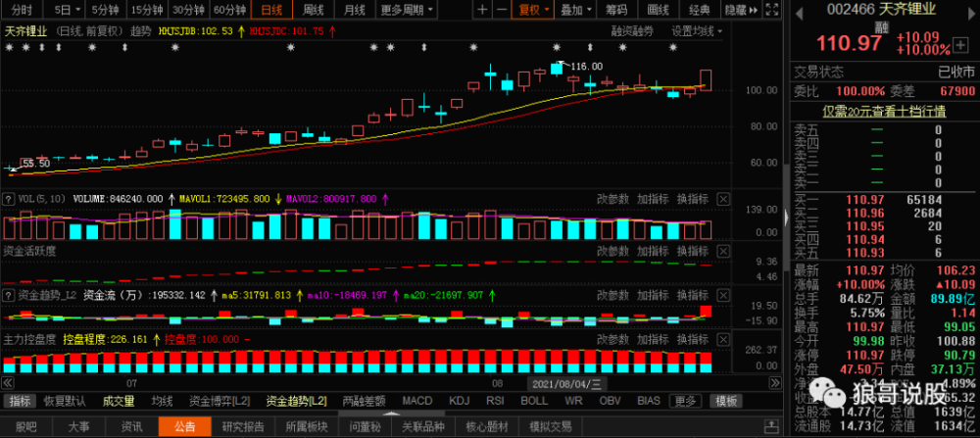Image resolution: width=980 pixels, height=438 pixels.
Task: Close the 资金趋势_L2 indicator panel
Action: point(722,295)
